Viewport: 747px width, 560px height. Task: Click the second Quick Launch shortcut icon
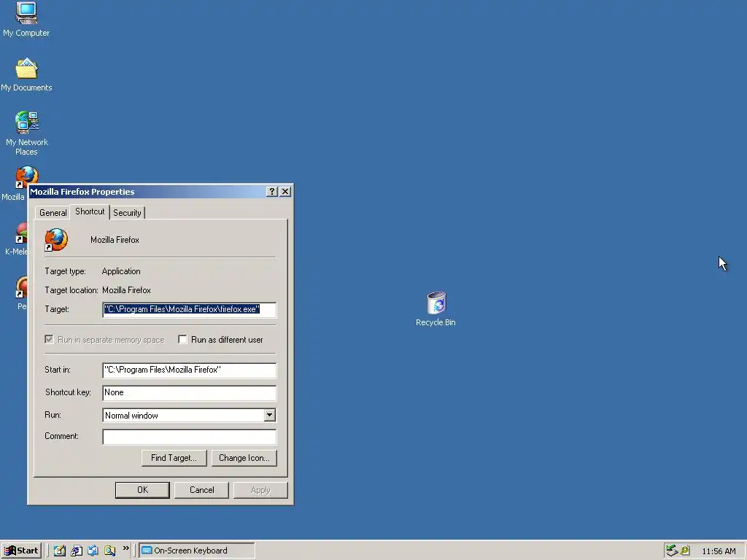(76, 551)
